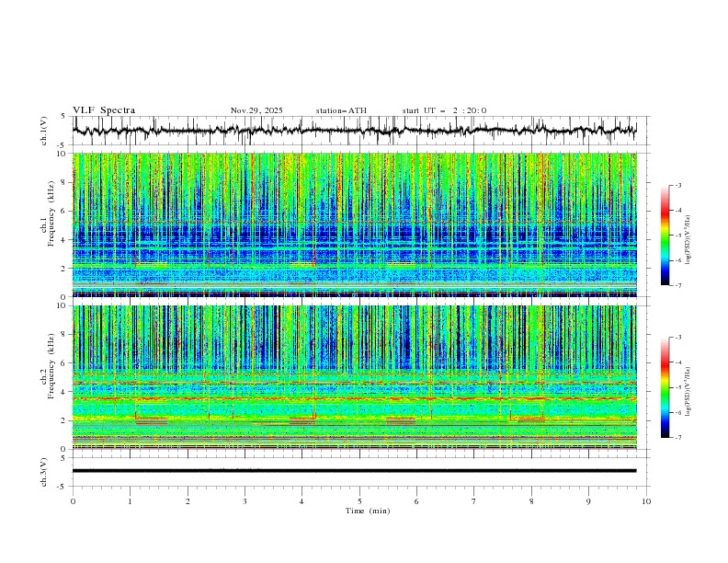Image resolution: width=728 pixels, height=563 pixels.
Task: Click the ch.1 voltage waveform trace
Action: [354, 131]
